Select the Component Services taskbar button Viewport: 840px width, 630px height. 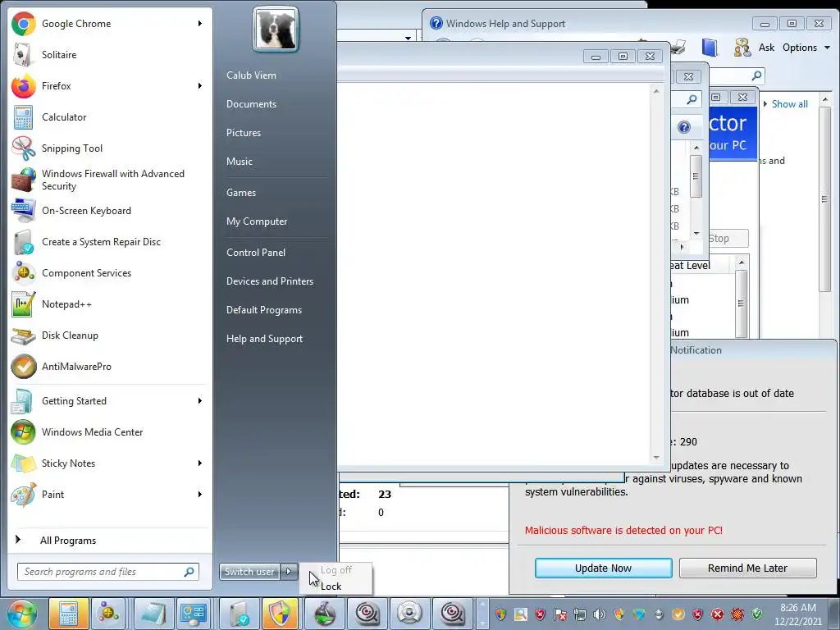[x=109, y=614]
